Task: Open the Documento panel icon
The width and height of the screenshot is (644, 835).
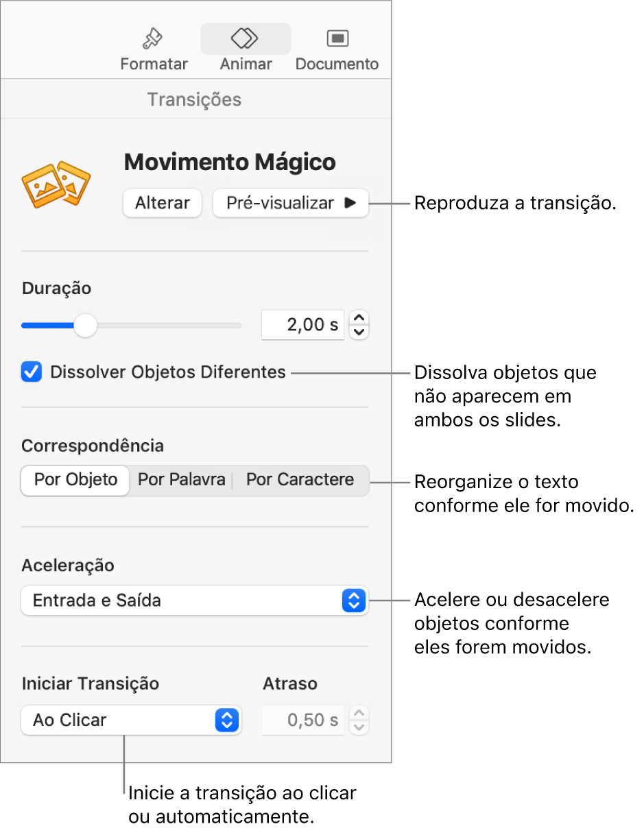Action: click(337, 39)
